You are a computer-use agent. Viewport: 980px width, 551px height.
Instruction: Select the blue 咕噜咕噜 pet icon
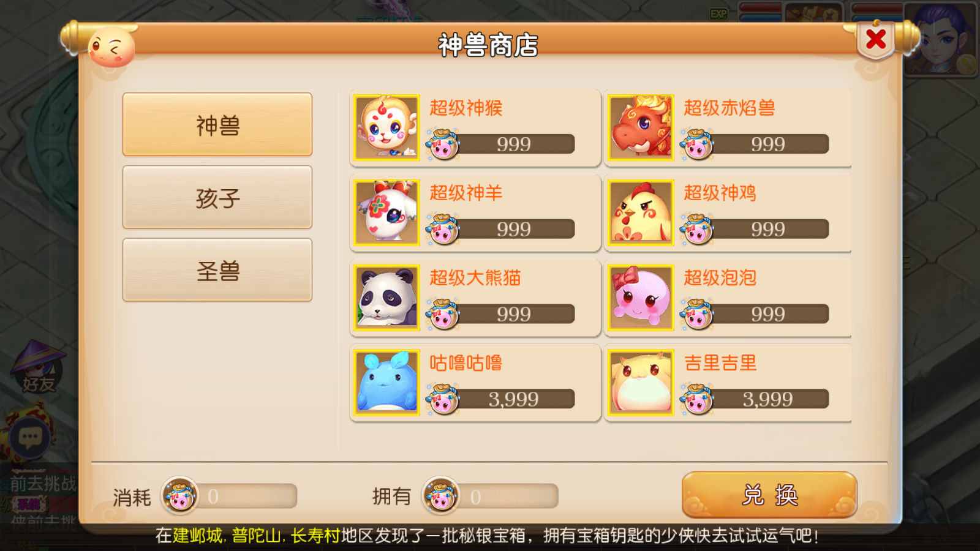pos(386,383)
